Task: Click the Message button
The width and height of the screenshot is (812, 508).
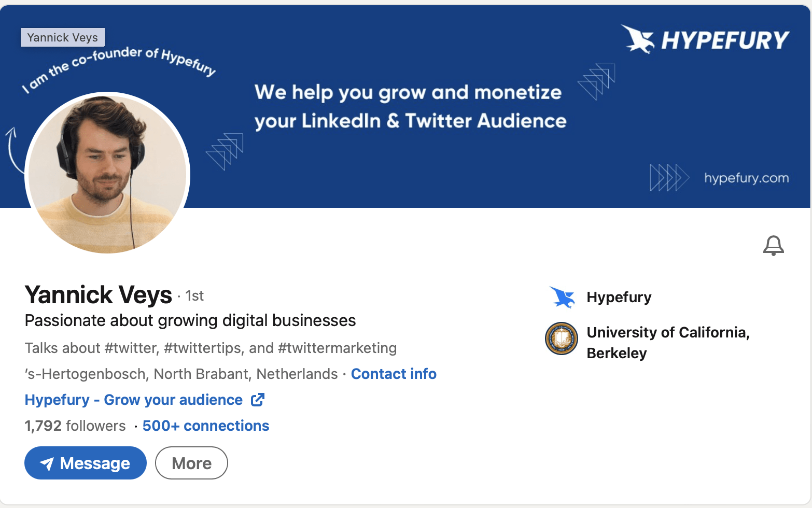Action: [85, 463]
